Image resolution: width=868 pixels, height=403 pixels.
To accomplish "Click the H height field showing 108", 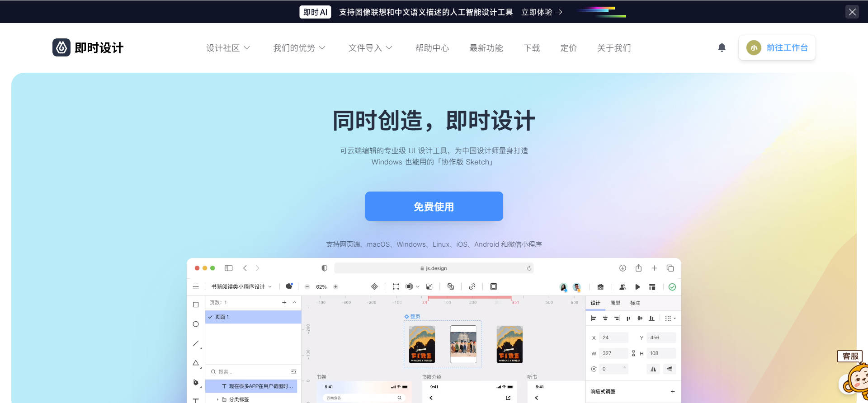I will [x=661, y=353].
